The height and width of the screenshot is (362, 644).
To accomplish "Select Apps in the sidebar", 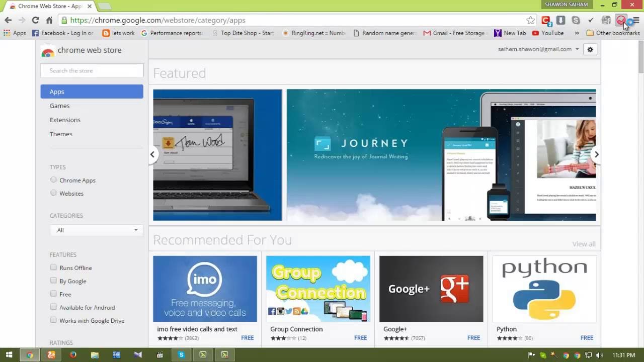I will pos(92,92).
